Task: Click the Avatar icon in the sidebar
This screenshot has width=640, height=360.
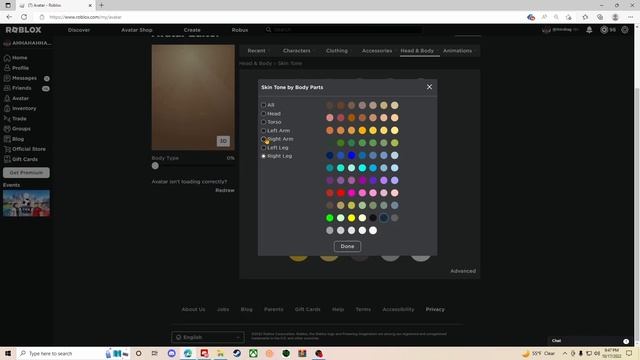Action: tap(7, 98)
